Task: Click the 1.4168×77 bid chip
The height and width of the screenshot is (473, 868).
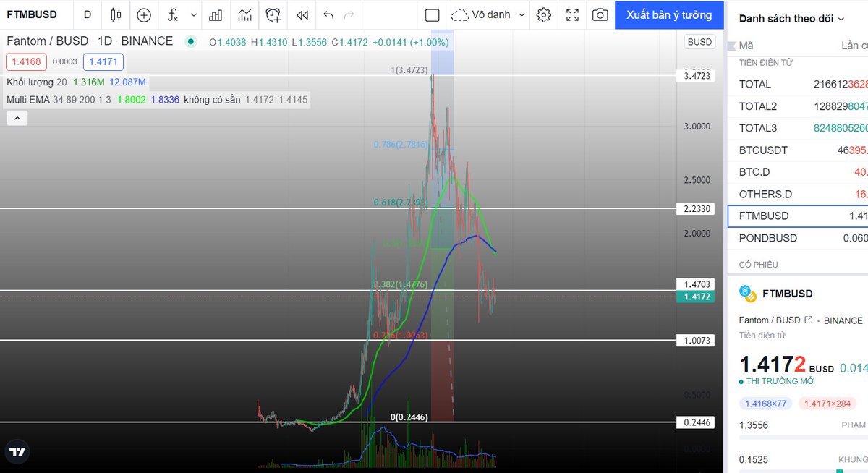Action: coord(766,404)
